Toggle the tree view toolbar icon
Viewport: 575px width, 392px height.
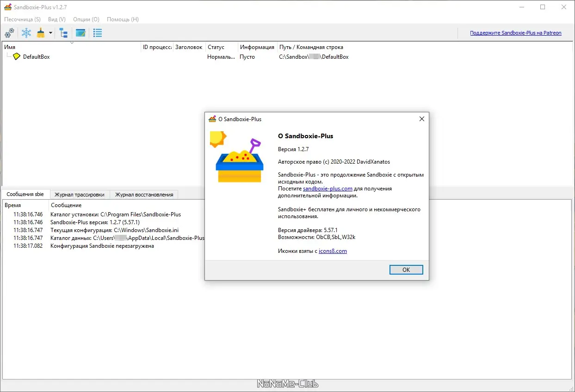coord(63,33)
